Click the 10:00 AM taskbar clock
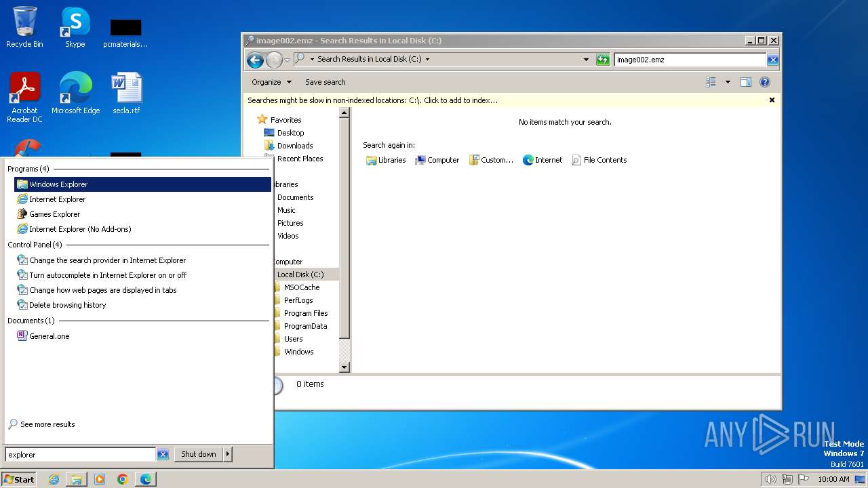This screenshot has height=488, width=868. tap(833, 479)
